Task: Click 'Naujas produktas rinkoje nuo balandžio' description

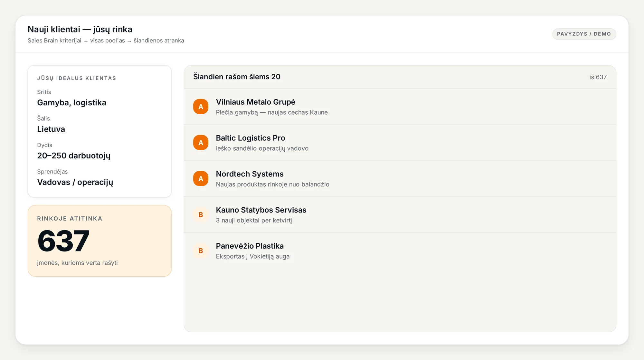Action: coord(272,185)
